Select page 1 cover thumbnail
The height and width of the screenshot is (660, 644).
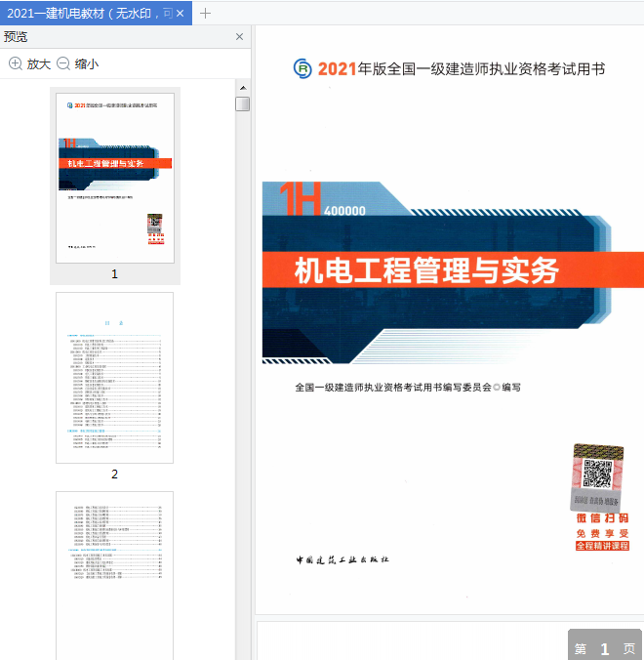pyautogui.click(x=115, y=178)
